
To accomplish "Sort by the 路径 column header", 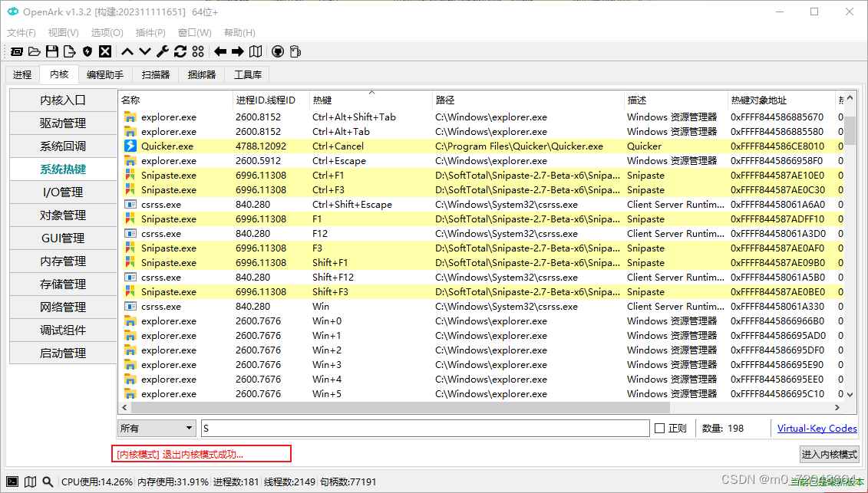I will pos(528,100).
